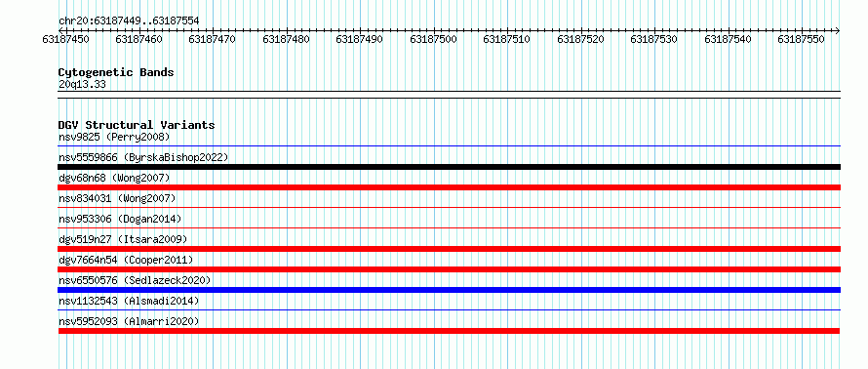Click the Cytogenetic Bands track title
868x369 pixels.
pyautogui.click(x=116, y=72)
